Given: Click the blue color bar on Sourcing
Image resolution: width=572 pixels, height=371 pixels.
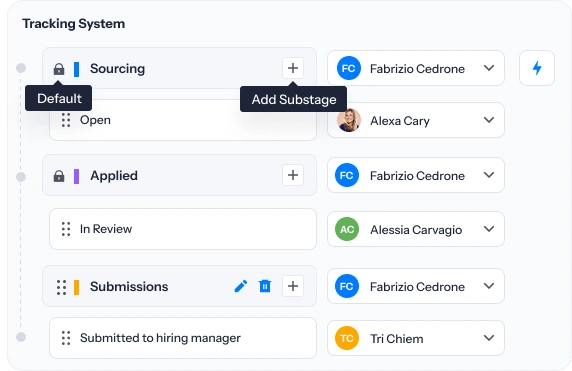Looking at the screenshot, I should click(76, 69).
